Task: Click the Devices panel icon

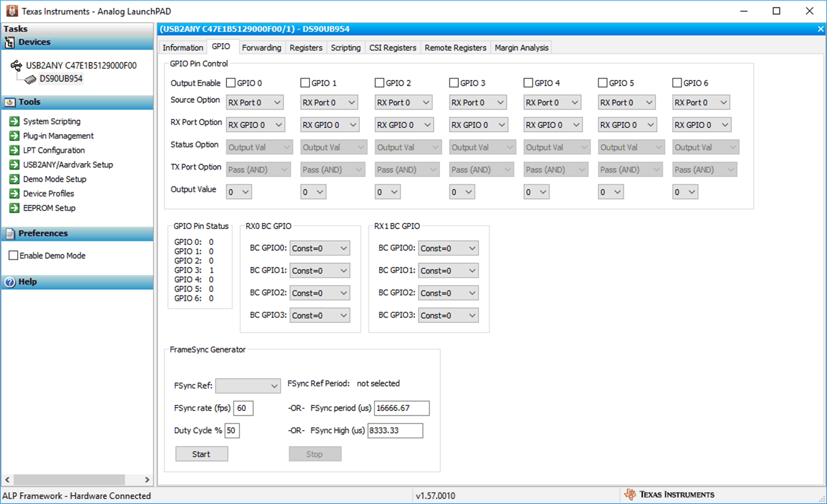Action: tap(9, 43)
